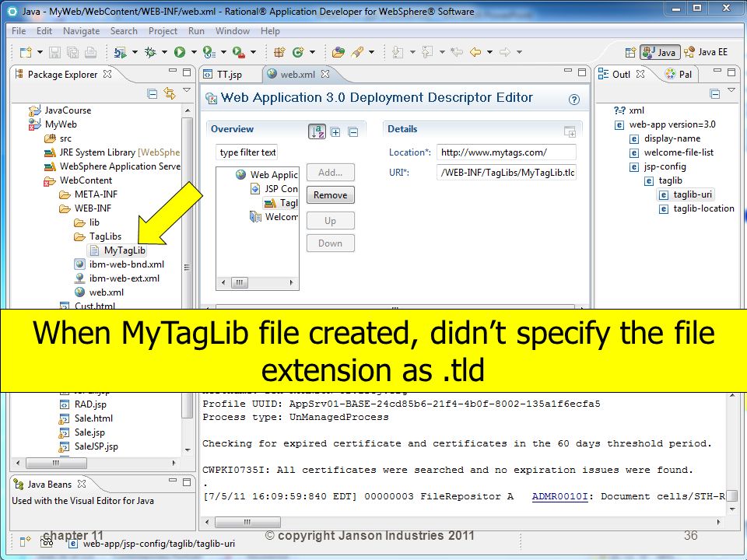Click the Save toolbar icon
The height and width of the screenshot is (560, 747).
point(54,52)
